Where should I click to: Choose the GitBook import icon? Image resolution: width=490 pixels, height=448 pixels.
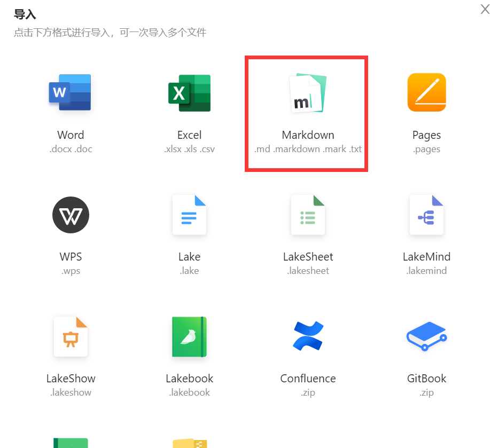point(426,336)
